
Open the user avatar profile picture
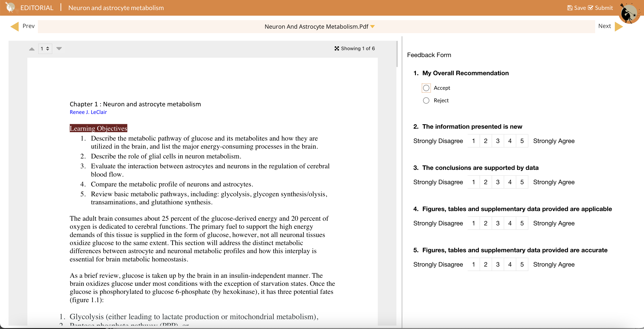click(x=629, y=13)
